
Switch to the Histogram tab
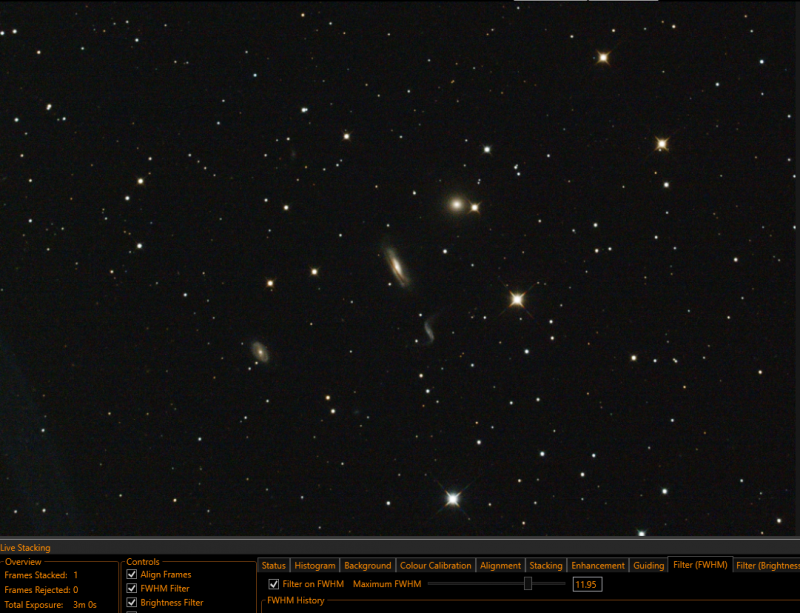[x=315, y=566]
